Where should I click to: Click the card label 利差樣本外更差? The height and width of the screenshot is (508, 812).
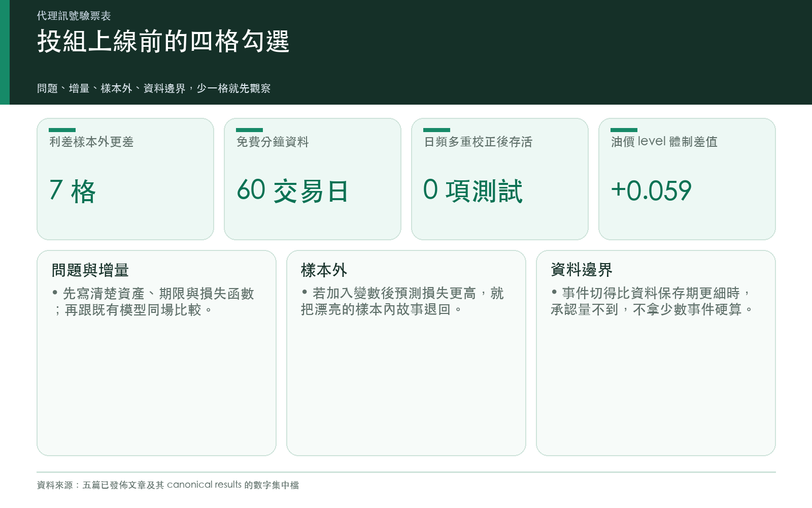click(91, 142)
